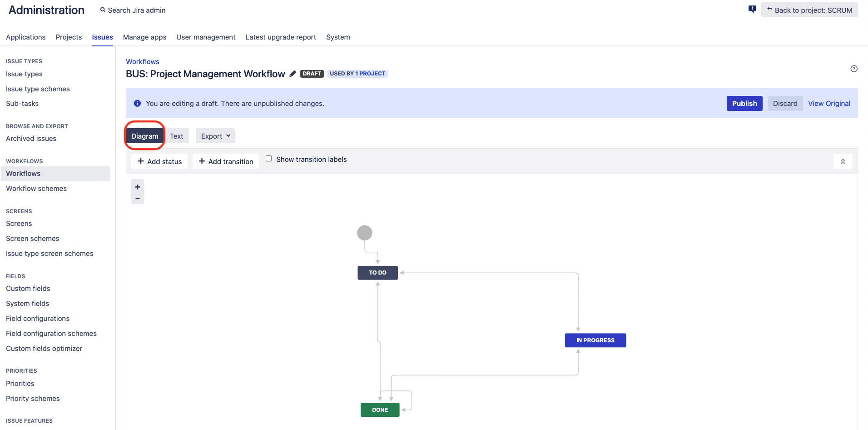The width and height of the screenshot is (868, 430).
Task: Enable Show transition labels checkbox
Action: [x=269, y=159]
